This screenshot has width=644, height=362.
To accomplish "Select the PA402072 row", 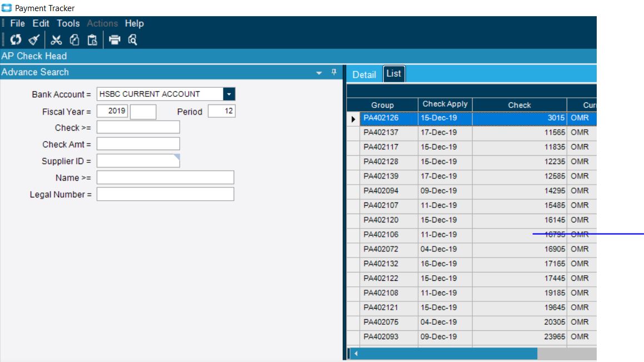I will tap(472, 249).
